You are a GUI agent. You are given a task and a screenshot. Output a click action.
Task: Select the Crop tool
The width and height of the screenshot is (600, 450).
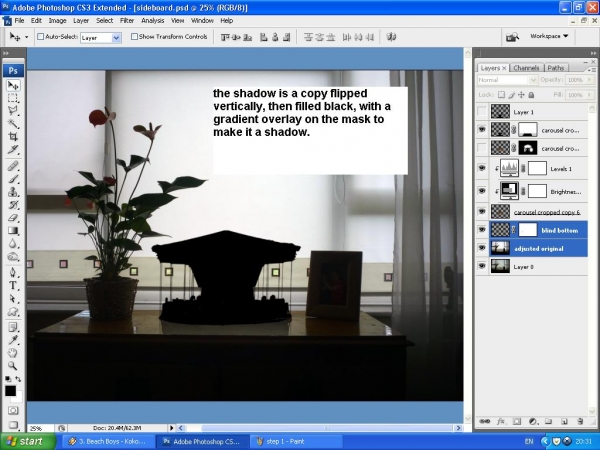13,137
